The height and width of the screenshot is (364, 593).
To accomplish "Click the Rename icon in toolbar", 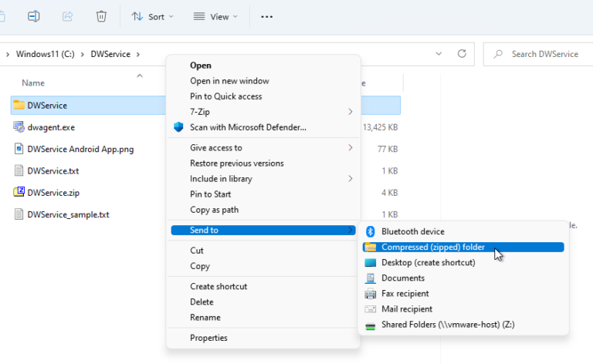I will pyautogui.click(x=34, y=16).
